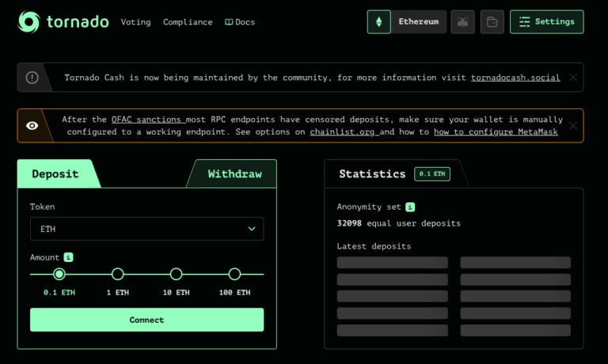Click the Connect button

(x=147, y=320)
